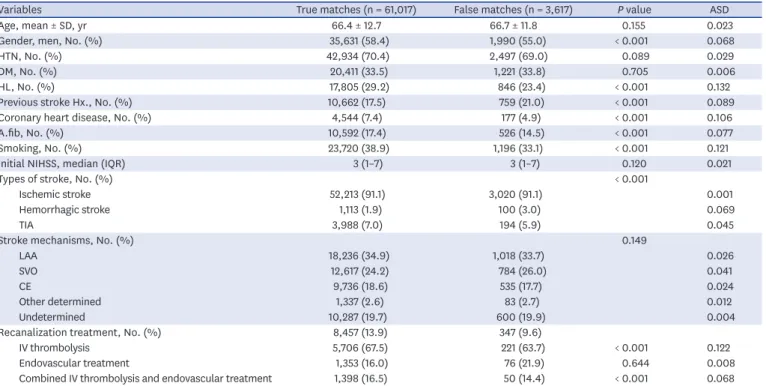
Task: Click the 'Gender, men, No. (%)' label
Action: [51, 41]
